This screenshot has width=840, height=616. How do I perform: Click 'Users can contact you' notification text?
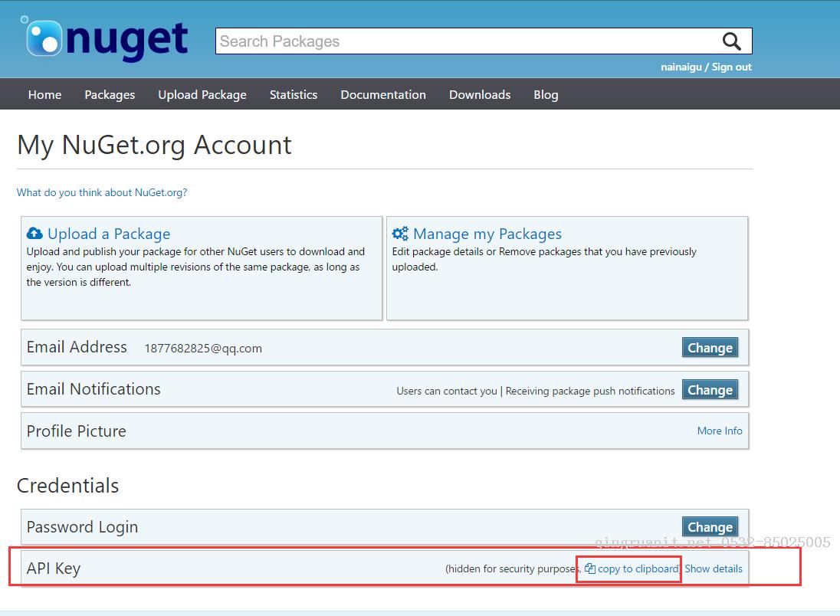coord(447,391)
